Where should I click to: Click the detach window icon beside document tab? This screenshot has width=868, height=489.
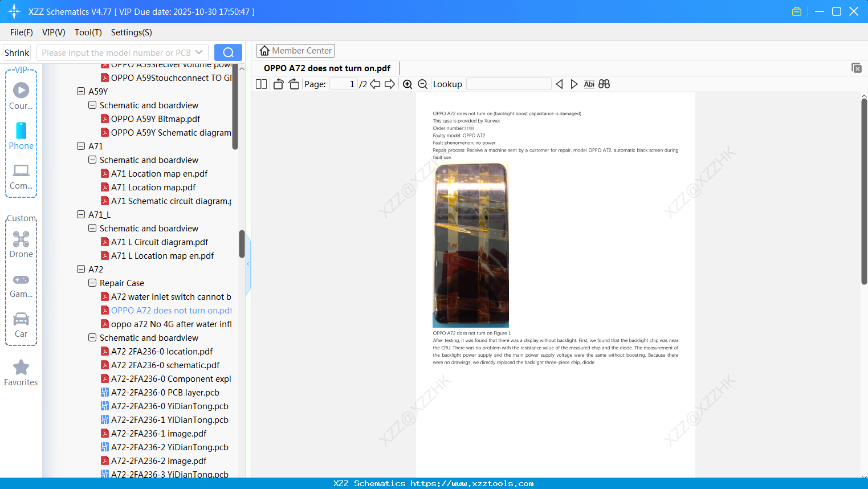point(857,68)
